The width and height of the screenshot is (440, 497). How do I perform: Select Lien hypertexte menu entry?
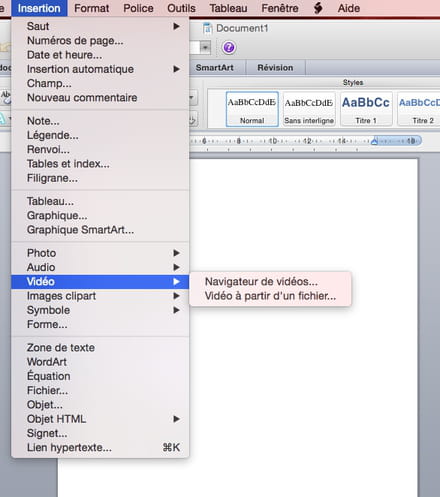click(100, 448)
